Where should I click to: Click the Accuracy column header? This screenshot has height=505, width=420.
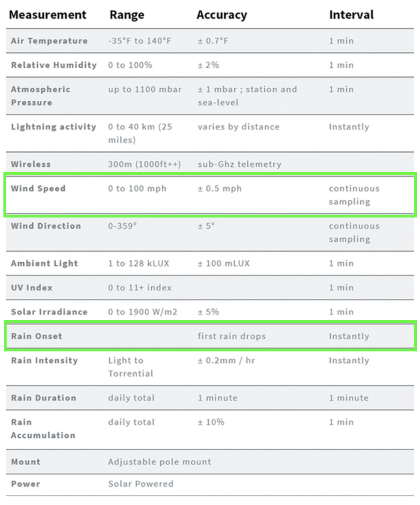222,15
